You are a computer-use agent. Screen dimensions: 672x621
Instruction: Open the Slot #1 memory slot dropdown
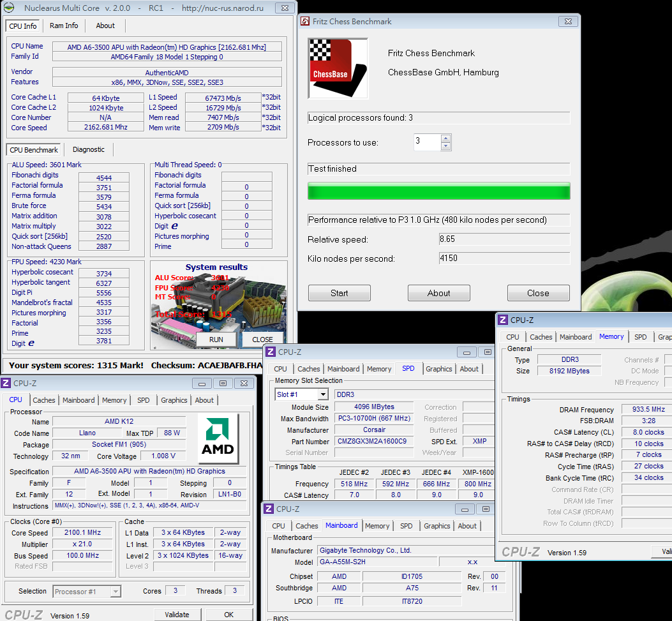[323, 394]
